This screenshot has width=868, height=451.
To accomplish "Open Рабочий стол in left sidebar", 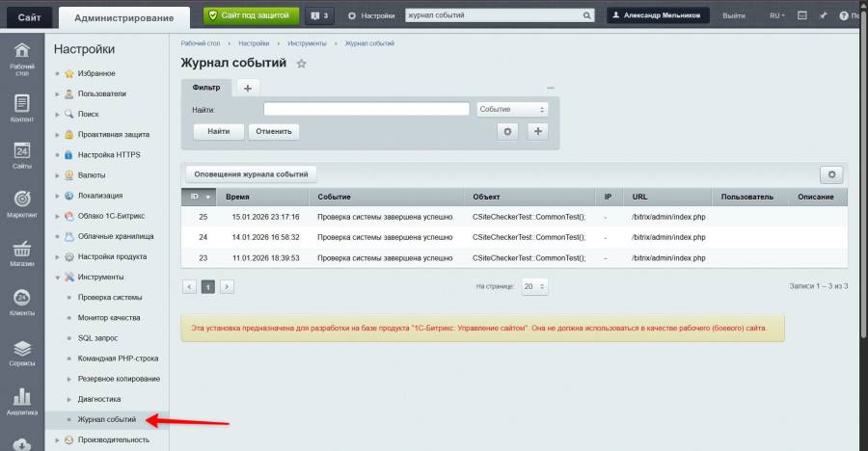I will point(21,57).
